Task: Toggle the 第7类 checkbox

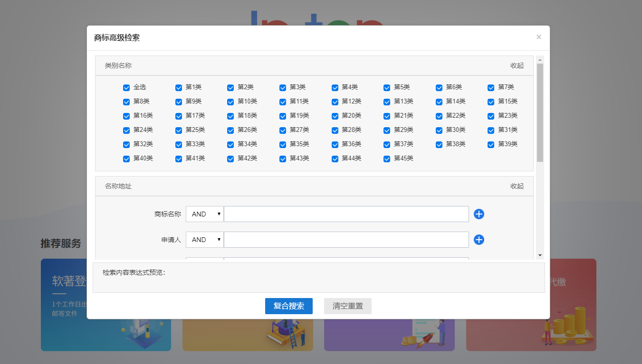Action: point(491,88)
